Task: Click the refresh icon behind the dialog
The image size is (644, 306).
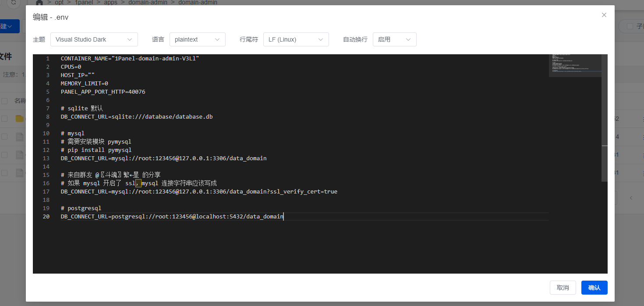Action: pyautogui.click(x=14, y=3)
